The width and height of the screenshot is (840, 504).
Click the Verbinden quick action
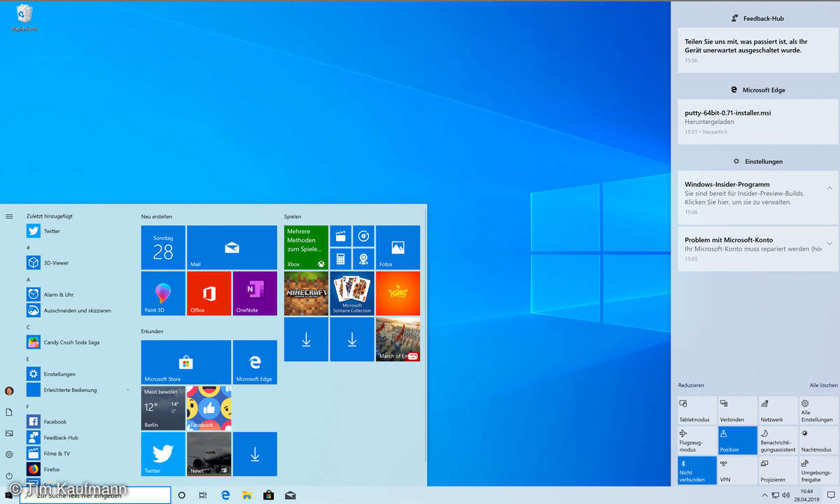pyautogui.click(x=738, y=411)
